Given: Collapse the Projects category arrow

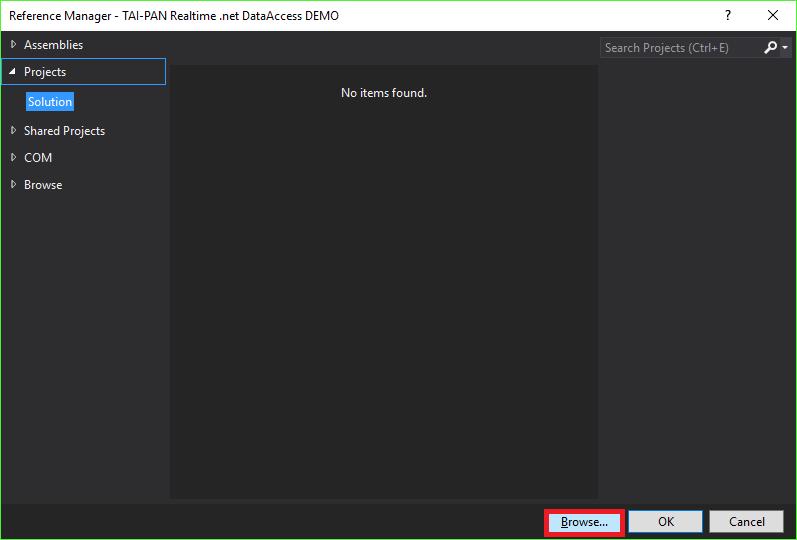Looking at the screenshot, I should click(13, 72).
